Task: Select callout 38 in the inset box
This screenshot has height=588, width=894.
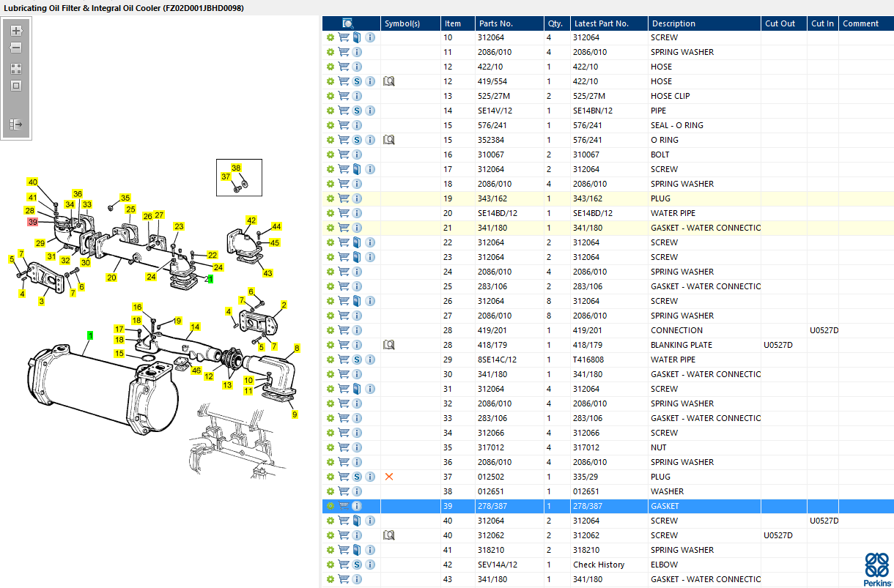Action: click(x=236, y=168)
